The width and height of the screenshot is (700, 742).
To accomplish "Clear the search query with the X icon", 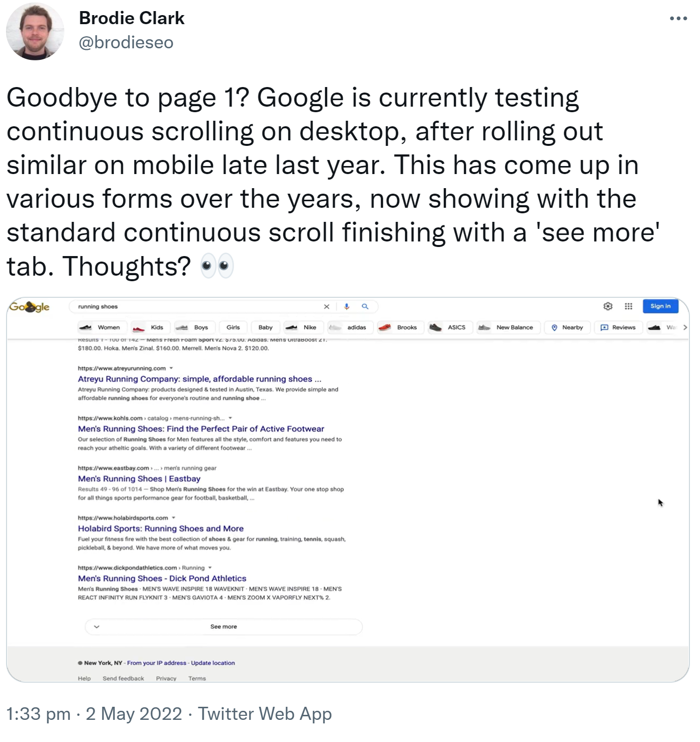I will pyautogui.click(x=327, y=306).
